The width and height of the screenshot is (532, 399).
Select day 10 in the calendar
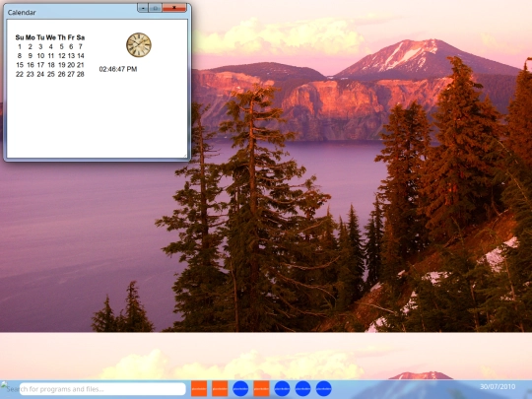tap(40, 55)
